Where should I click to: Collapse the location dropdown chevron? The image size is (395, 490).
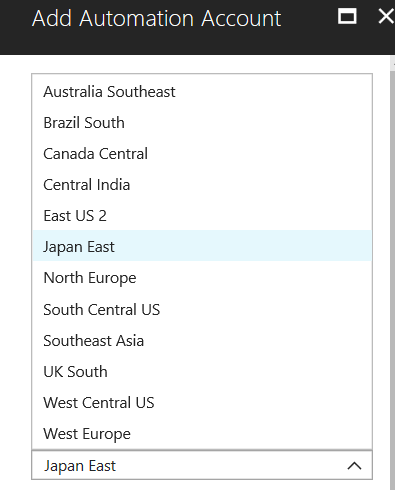click(354, 466)
